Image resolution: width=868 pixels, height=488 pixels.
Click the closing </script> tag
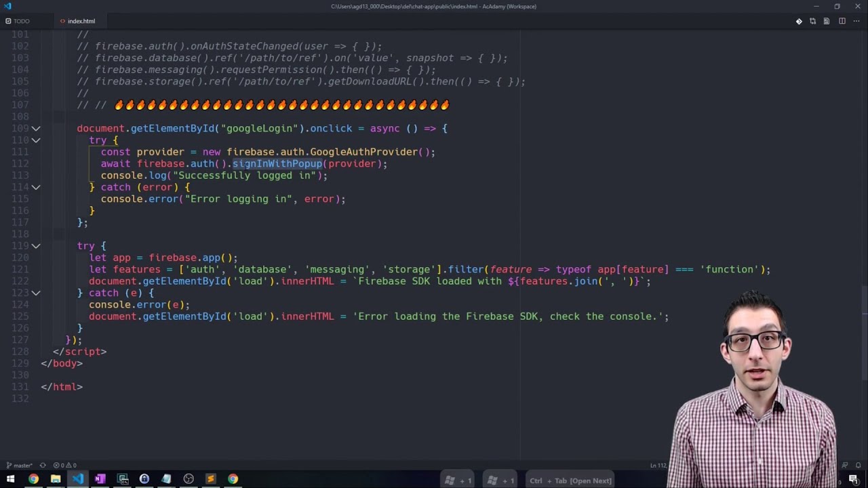click(x=80, y=352)
